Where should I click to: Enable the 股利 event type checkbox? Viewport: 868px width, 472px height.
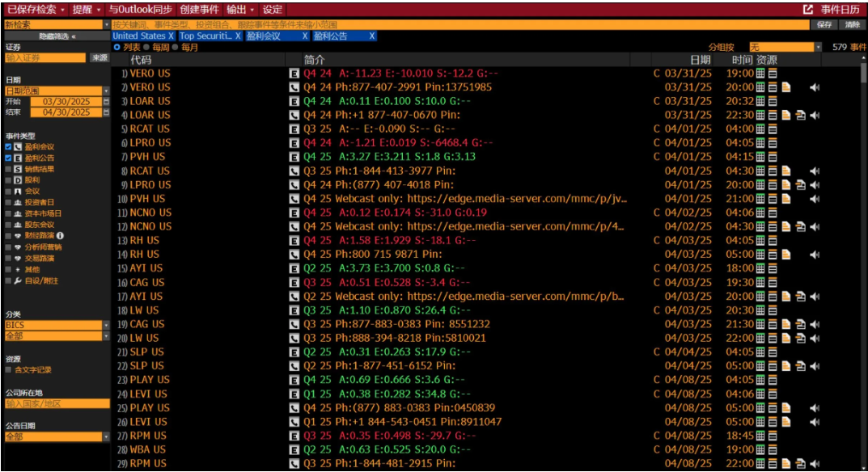tap(8, 180)
